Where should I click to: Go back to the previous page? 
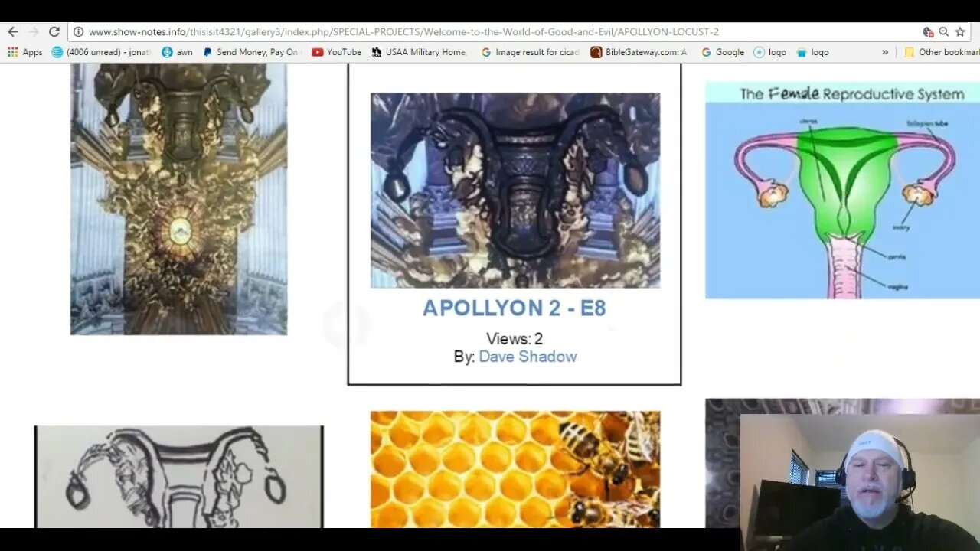tap(13, 32)
